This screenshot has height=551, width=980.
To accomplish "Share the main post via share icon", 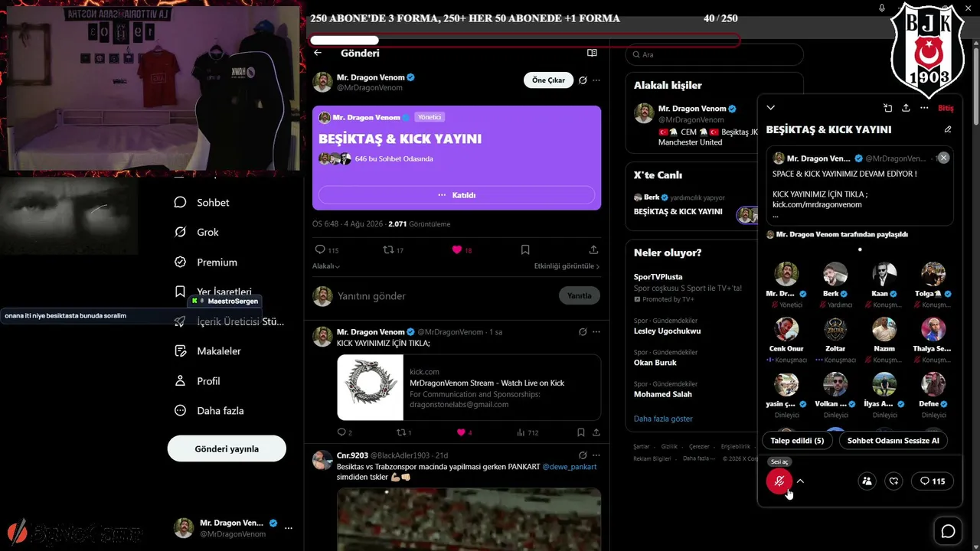I will point(593,250).
